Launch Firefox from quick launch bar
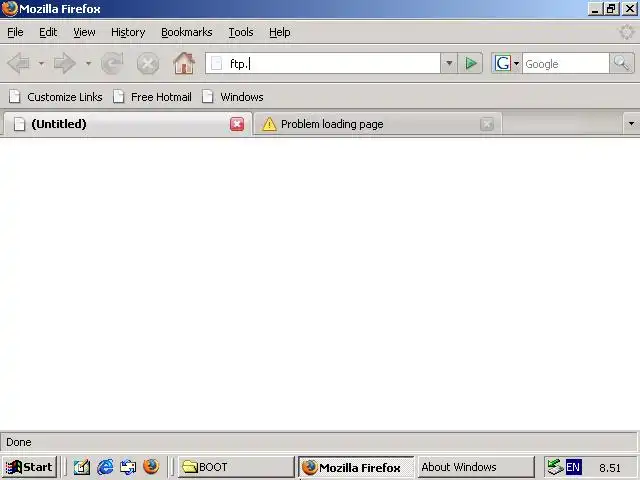This screenshot has height=480, width=640. pos(151,467)
